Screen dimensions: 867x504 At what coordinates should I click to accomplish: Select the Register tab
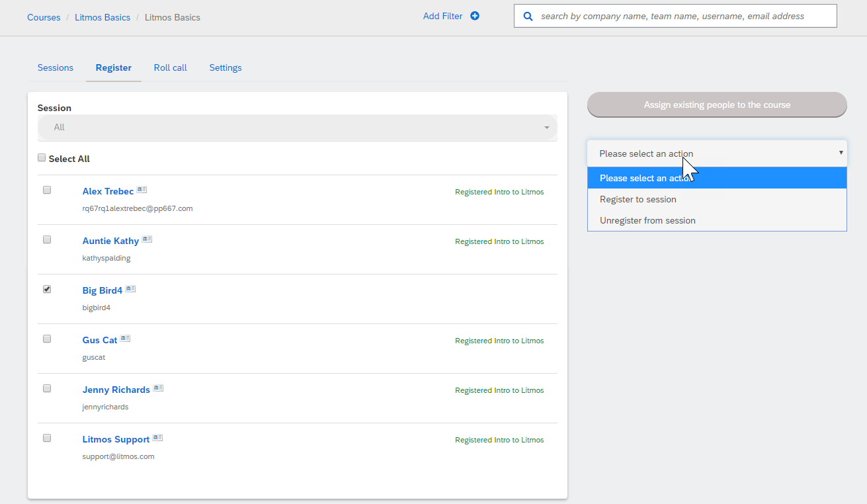(x=114, y=67)
